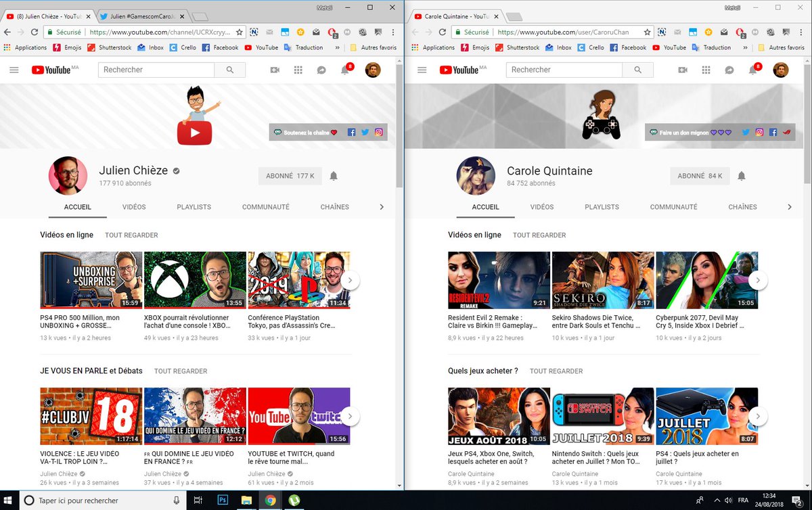Open Twitter link on Julien Chièze banner
This screenshot has height=510, width=812.
[x=365, y=133]
